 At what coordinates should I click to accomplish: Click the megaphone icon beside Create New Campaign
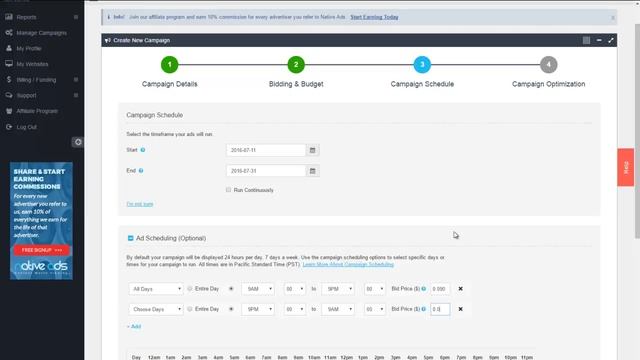tap(108, 40)
